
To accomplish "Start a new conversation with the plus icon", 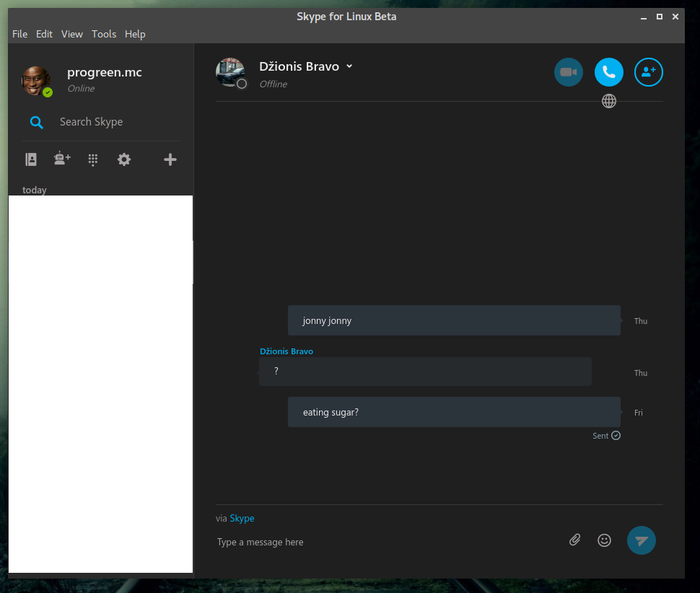I will tap(170, 159).
